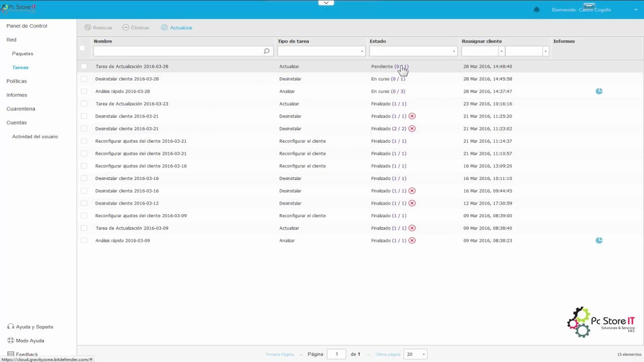Viewport: 644px width, 362px height.
Task: Click the page number input field
Action: point(337,354)
